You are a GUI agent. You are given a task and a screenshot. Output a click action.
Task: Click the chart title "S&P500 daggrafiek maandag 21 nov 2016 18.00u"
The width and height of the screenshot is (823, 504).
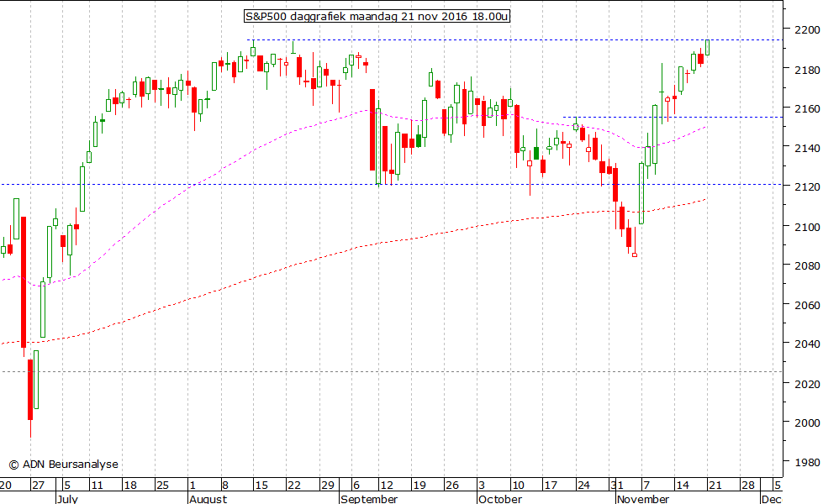coord(377,16)
